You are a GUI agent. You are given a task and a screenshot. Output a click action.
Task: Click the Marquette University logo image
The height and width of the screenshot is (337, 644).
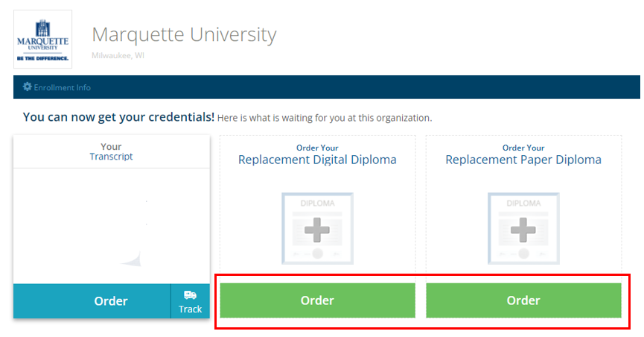click(42, 40)
